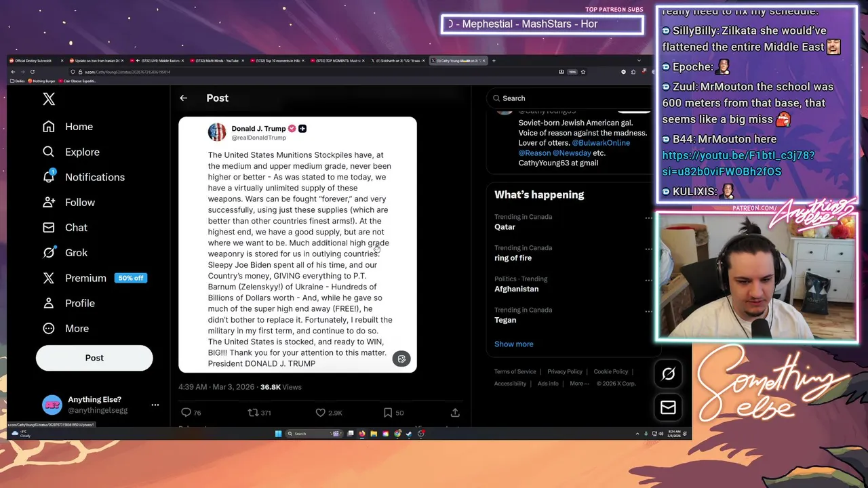Open Donald J. Trump's profile avatar
This screenshot has height=488, width=868.
[217, 132]
